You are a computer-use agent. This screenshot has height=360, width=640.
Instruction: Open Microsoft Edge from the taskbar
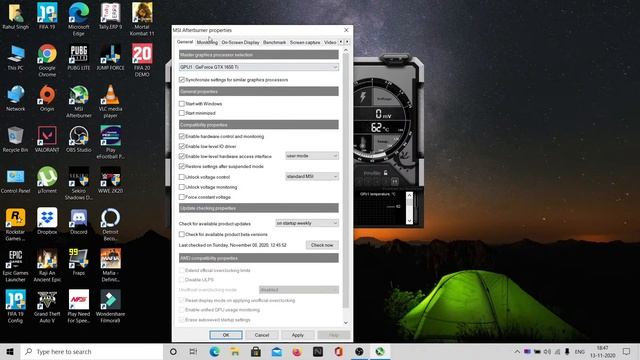pyautogui.click(x=214, y=351)
